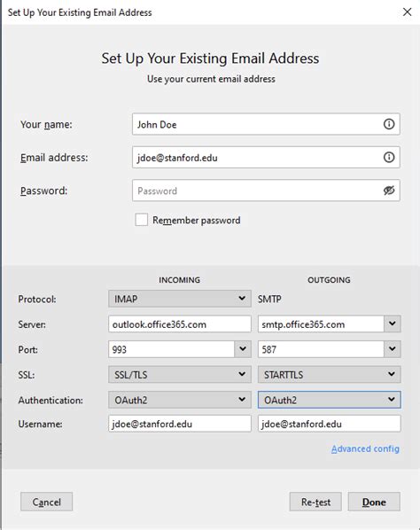Open the outgoing STARTTLS dropdown
This screenshot has width=420, height=530.
point(330,375)
